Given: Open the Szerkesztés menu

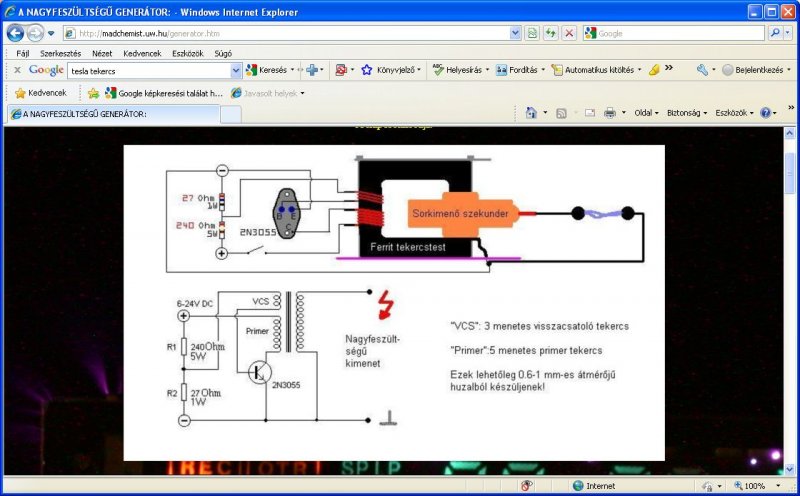Looking at the screenshot, I should [61, 53].
